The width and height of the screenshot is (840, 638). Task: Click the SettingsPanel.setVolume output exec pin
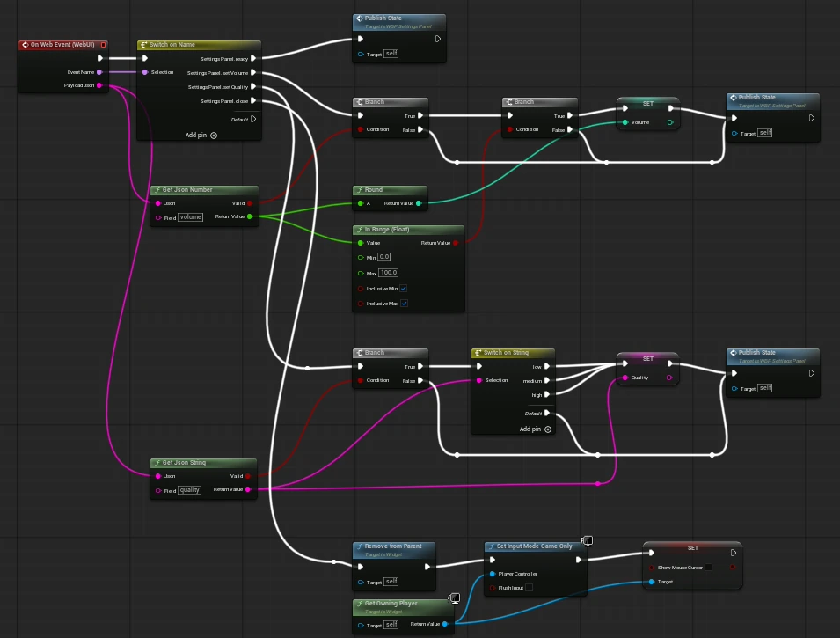(x=253, y=72)
